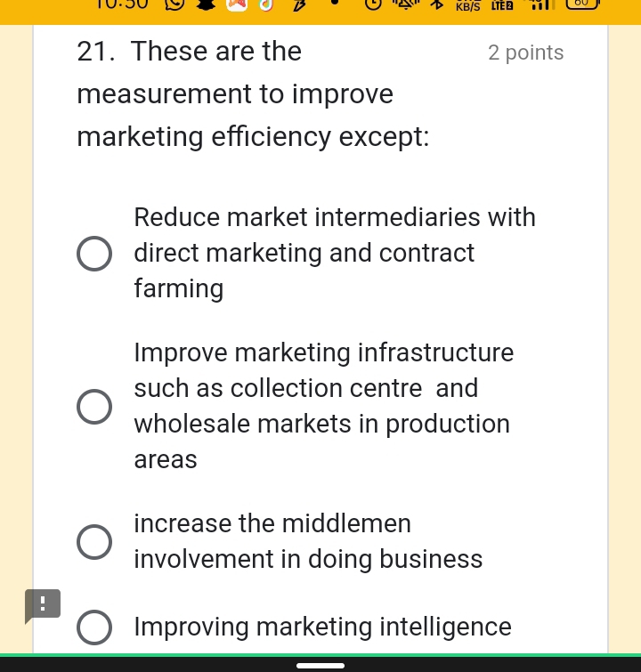
Task: Select the 'Improve marketing infrastructure' radio button
Action: 94,407
